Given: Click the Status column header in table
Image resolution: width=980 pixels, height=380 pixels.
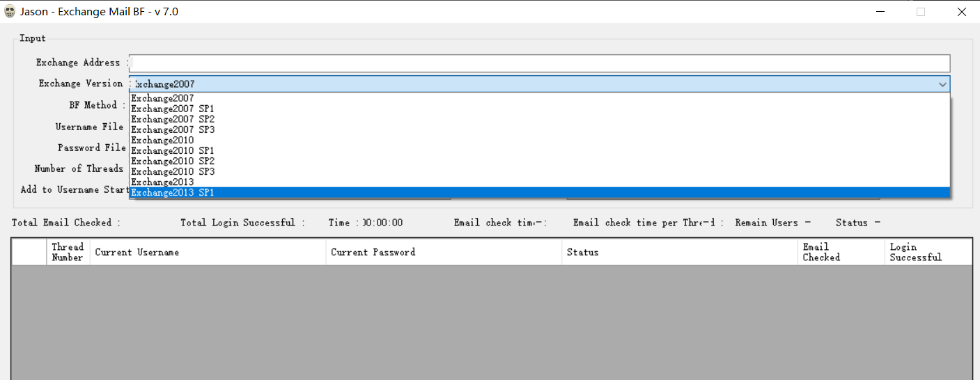Looking at the screenshot, I should click(x=680, y=252).
